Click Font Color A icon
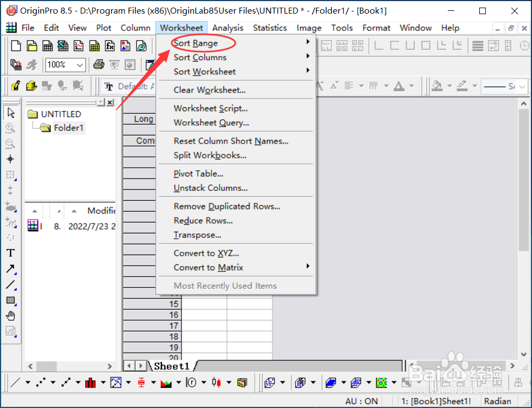This screenshot has height=408, width=532. point(399,86)
